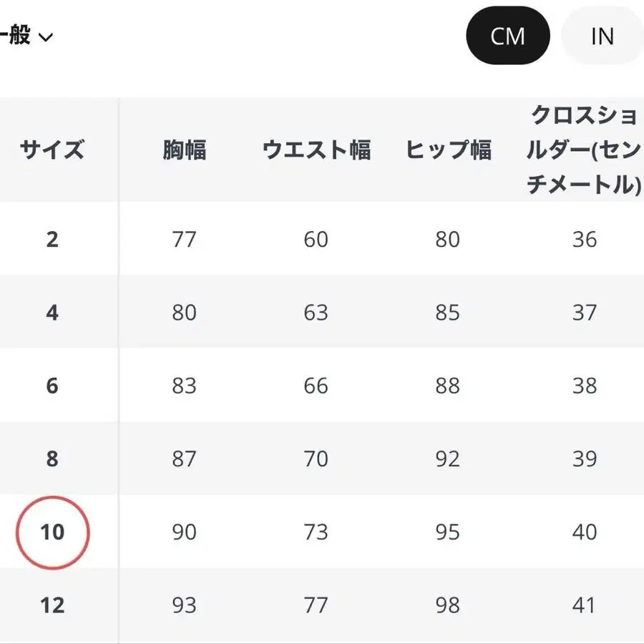
Task: Select size 2 in the chart
Action: [51, 239]
